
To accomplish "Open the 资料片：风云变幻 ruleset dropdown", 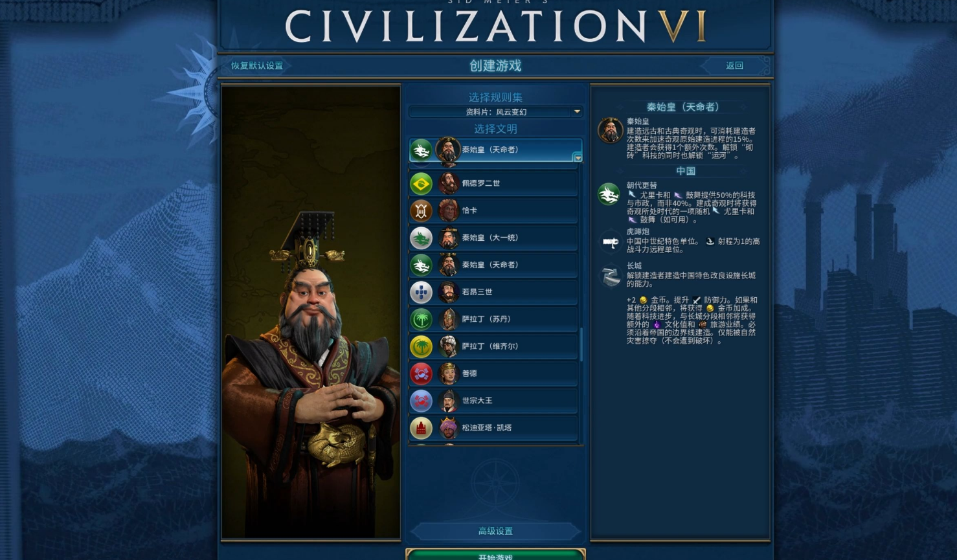I will click(495, 112).
